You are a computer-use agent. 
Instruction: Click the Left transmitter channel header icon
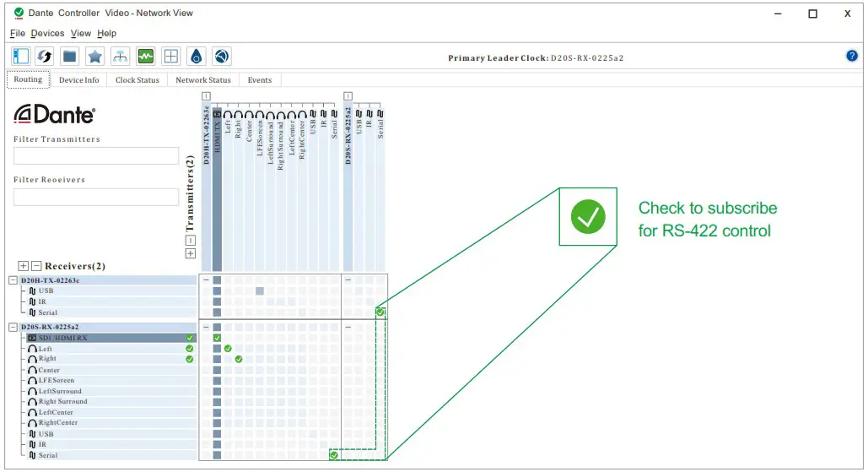[x=228, y=115]
